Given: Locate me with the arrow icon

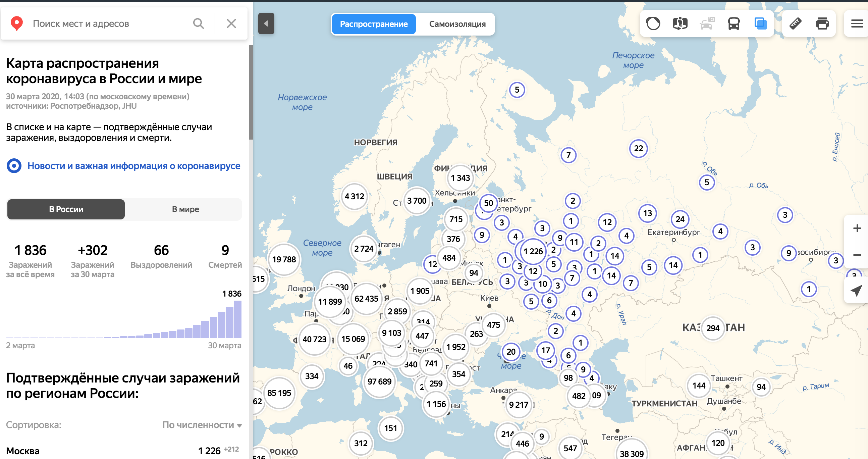Looking at the screenshot, I should pyautogui.click(x=856, y=290).
